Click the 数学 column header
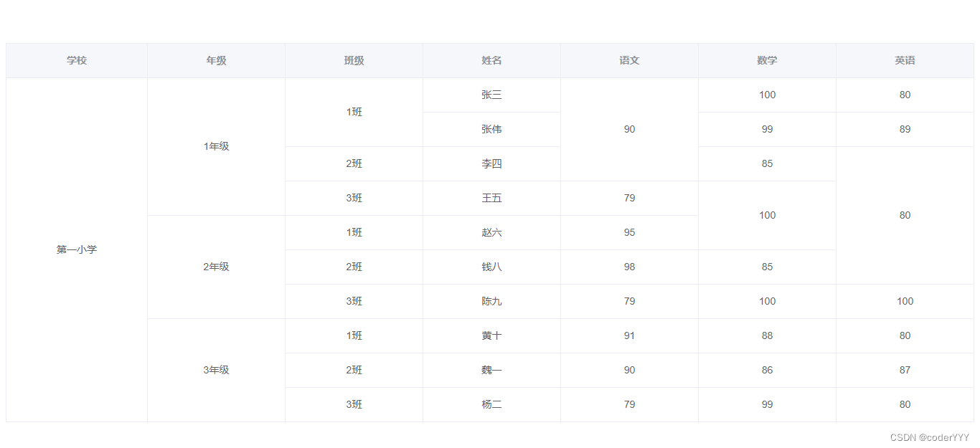This screenshot has height=448, width=980. click(767, 61)
